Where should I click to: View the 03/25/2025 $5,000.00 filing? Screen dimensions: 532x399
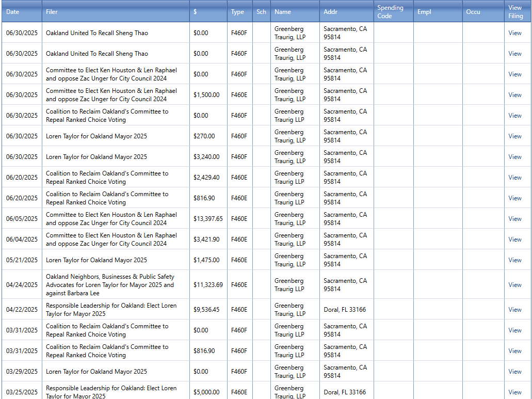tap(514, 392)
